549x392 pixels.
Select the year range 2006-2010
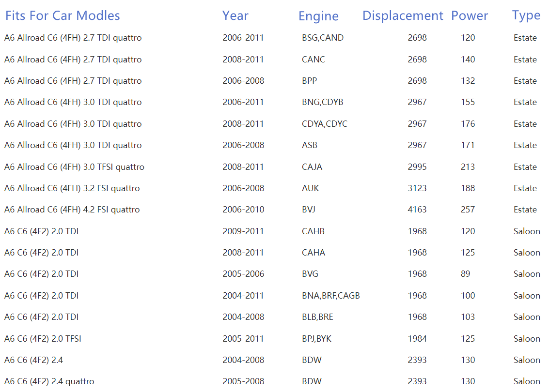pos(243,210)
